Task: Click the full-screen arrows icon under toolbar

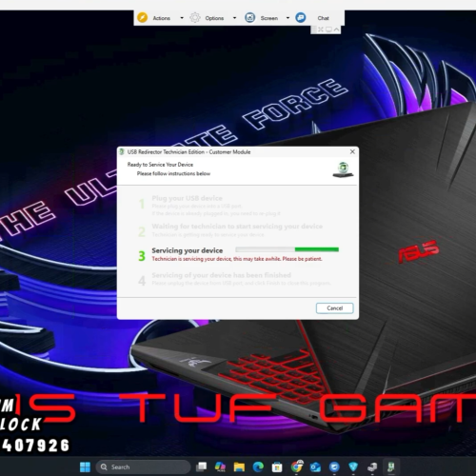Action: click(321, 30)
